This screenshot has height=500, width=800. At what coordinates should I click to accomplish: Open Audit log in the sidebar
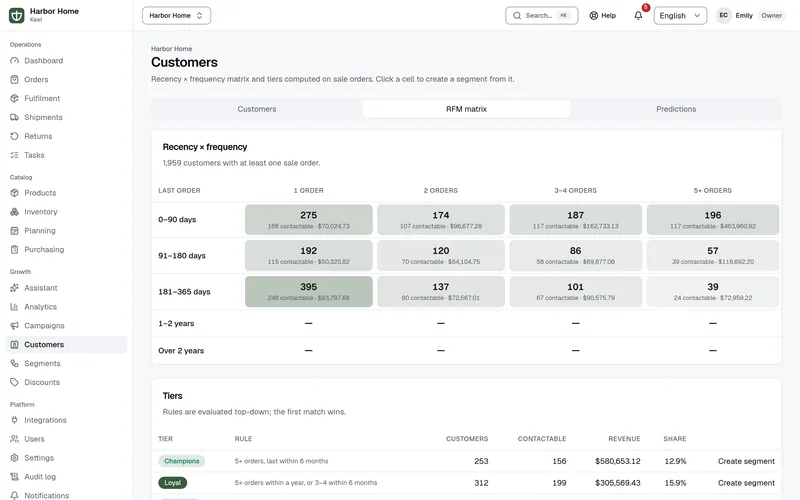point(66,477)
